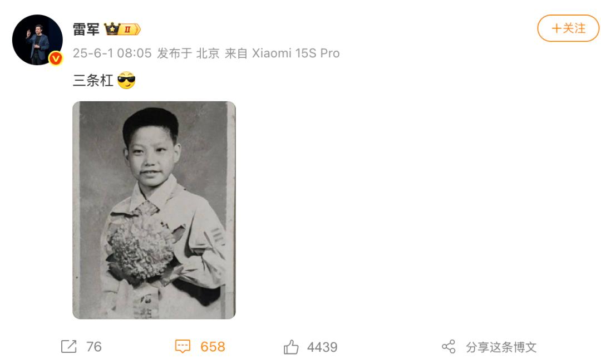This screenshot has height=364, width=601.
Task: Click the 北京 location text
Action: coord(208,53)
